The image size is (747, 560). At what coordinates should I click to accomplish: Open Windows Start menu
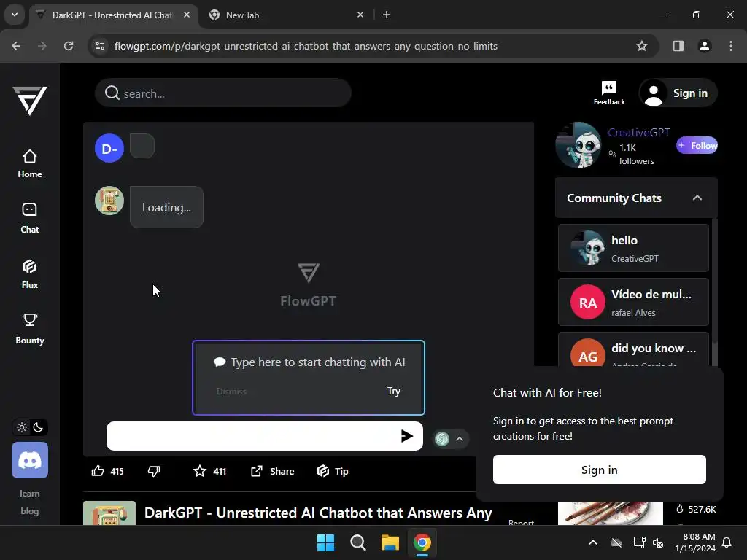click(326, 542)
